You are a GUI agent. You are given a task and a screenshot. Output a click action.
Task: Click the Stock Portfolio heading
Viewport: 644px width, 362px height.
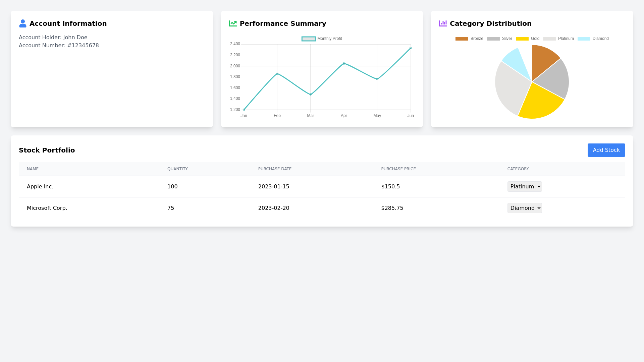tap(47, 150)
